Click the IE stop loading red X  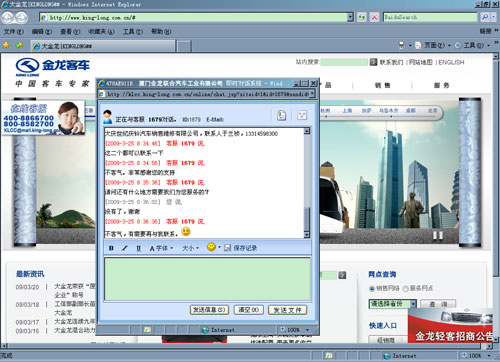(375, 17)
